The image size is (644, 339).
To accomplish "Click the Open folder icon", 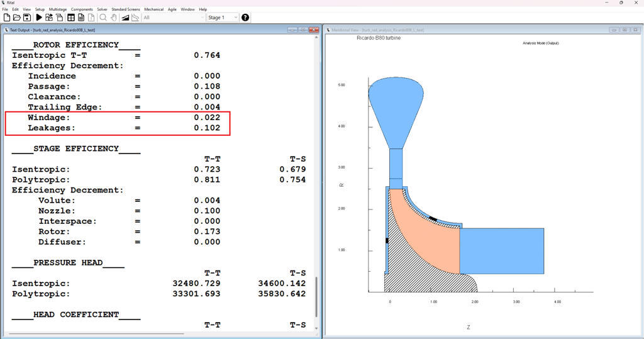I will pos(17,18).
